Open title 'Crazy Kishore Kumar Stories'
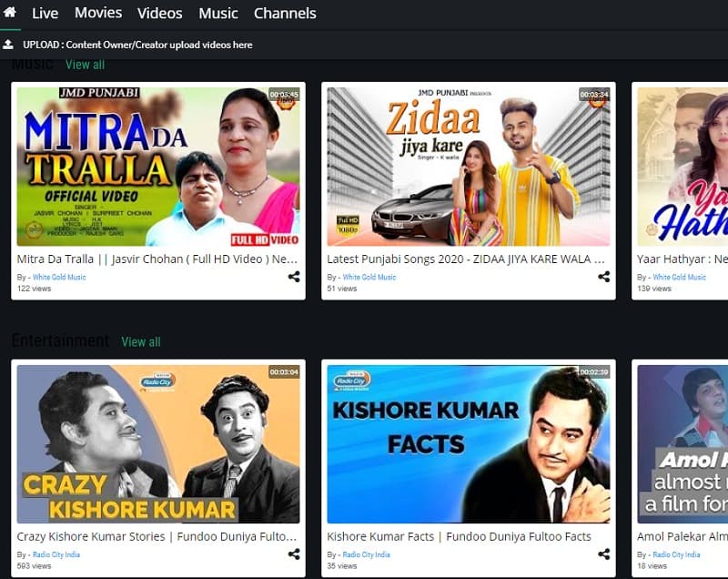728x579 pixels. (x=157, y=536)
